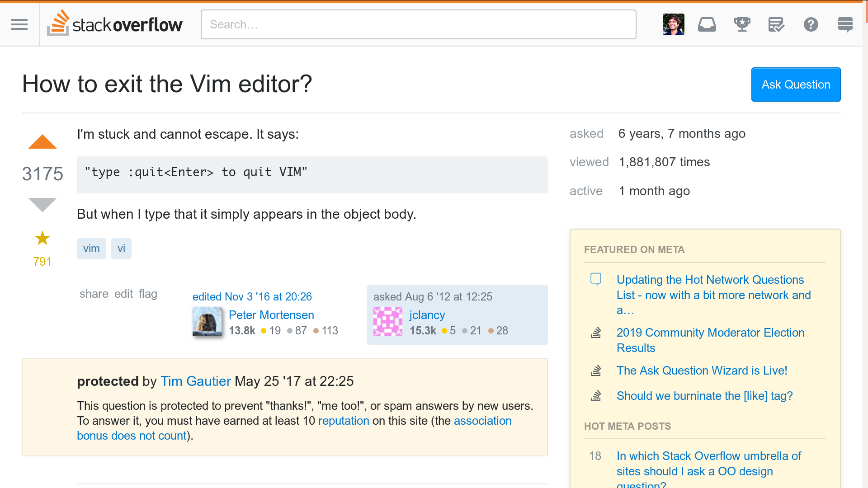This screenshot has height=488, width=868.
Task: Click jclancy's pink identicon avatar
Action: pyautogui.click(x=388, y=322)
